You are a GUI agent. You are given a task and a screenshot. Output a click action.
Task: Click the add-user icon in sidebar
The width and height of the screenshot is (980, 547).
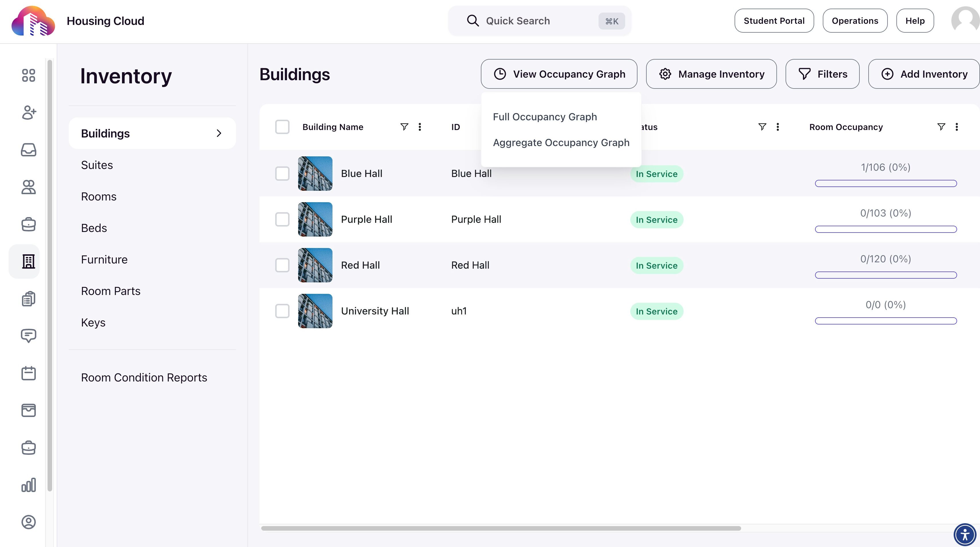29,113
